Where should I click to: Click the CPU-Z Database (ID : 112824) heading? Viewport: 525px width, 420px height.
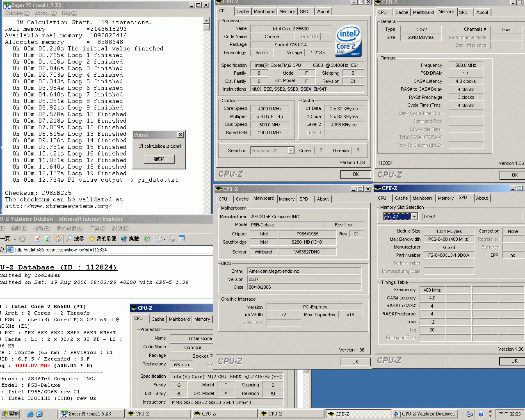tap(59, 267)
